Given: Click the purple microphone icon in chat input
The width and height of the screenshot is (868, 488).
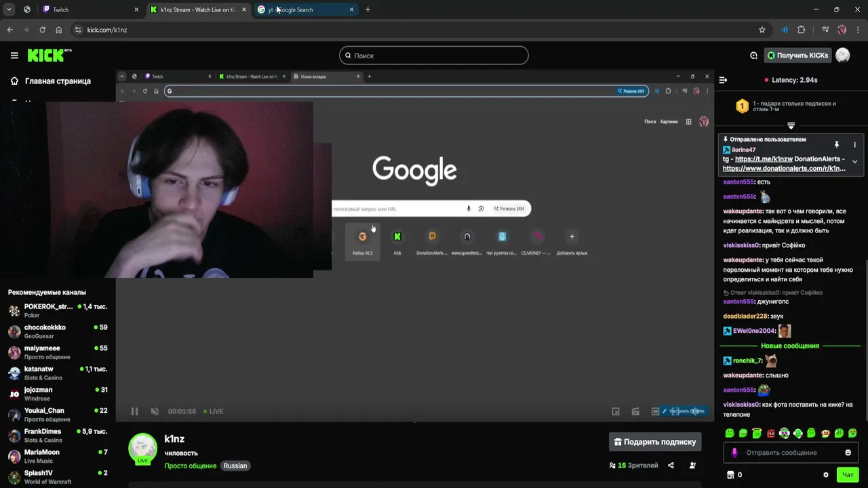Looking at the screenshot, I should [734, 453].
